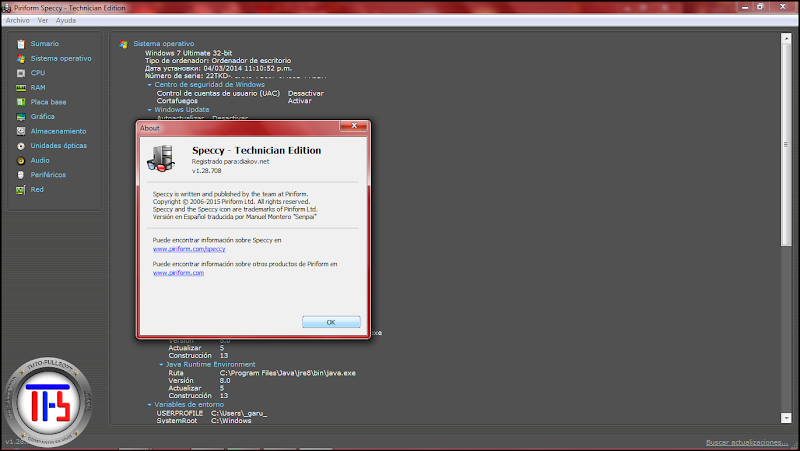This screenshot has width=800, height=451.
Task: Select the Sumario sidebar label
Action: point(44,44)
